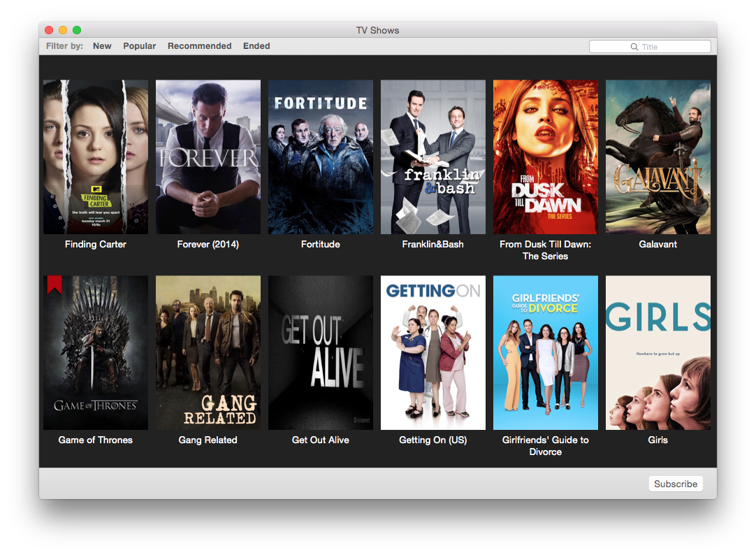The image size is (756, 555).
Task: Zoom the window with green button
Action: coord(77,30)
